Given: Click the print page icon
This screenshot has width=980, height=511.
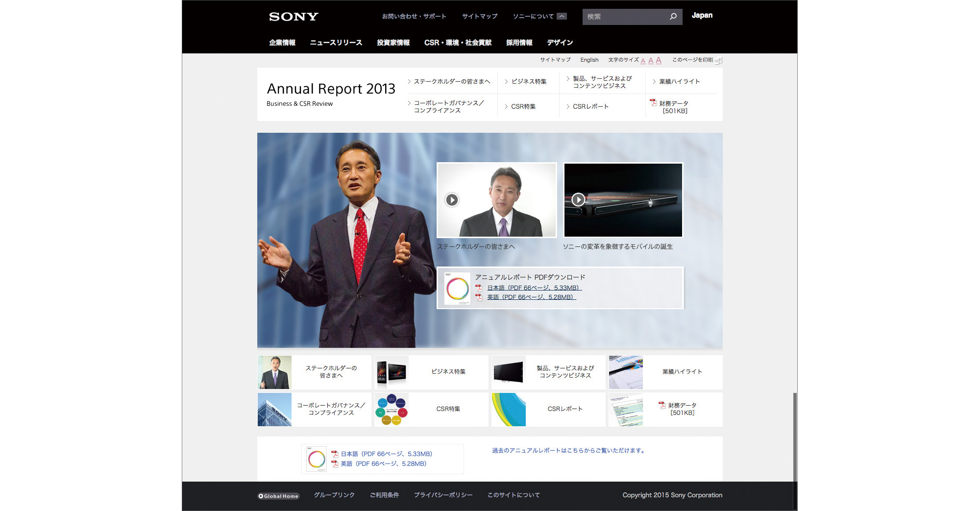Looking at the screenshot, I should click(718, 60).
